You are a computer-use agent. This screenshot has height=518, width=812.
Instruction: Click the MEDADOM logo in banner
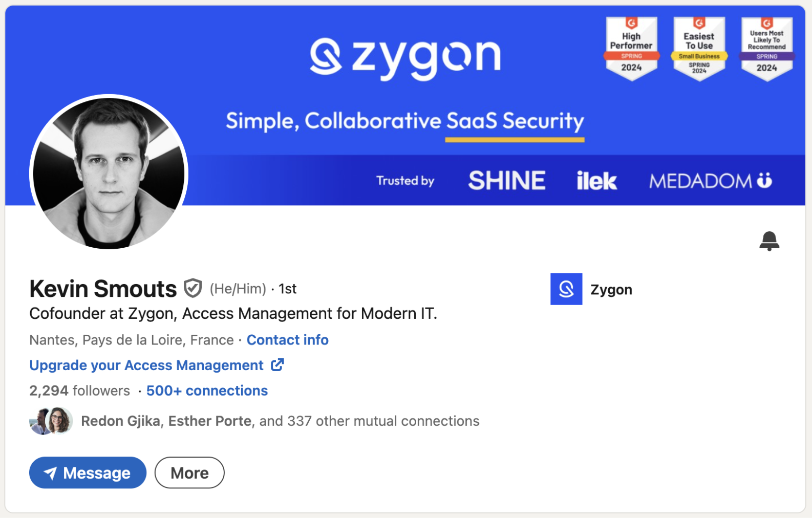pyautogui.click(x=711, y=181)
